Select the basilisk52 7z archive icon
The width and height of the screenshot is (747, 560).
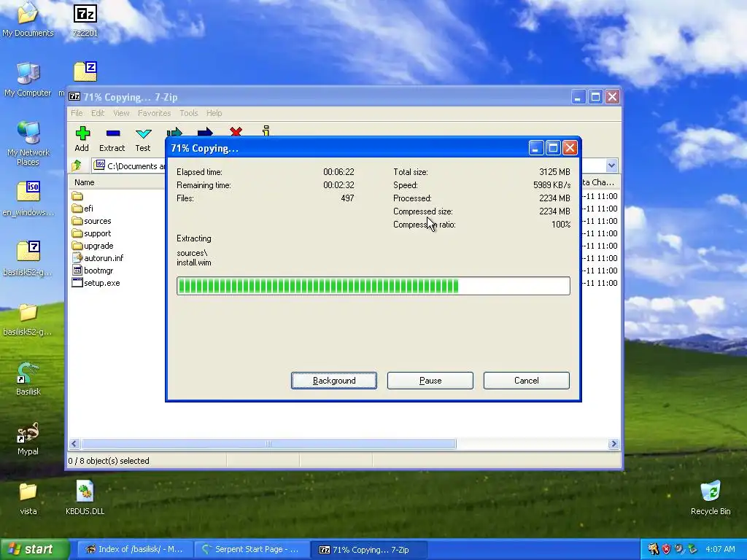tap(28, 259)
